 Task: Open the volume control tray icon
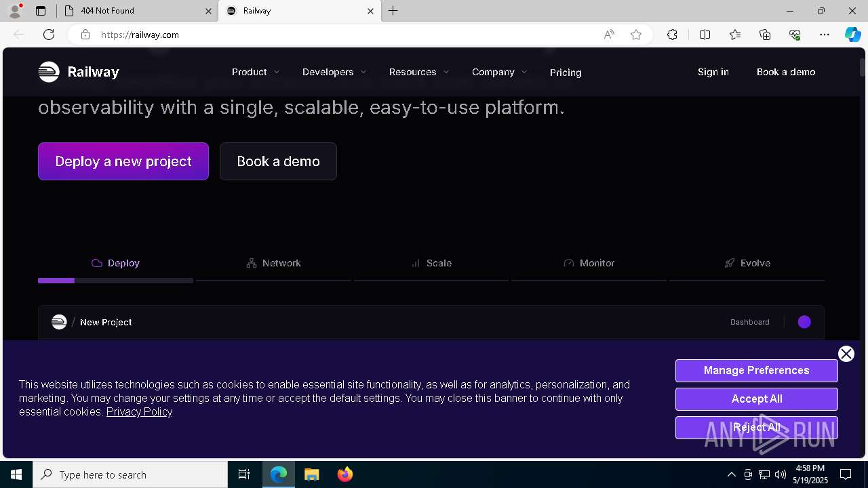click(x=781, y=474)
